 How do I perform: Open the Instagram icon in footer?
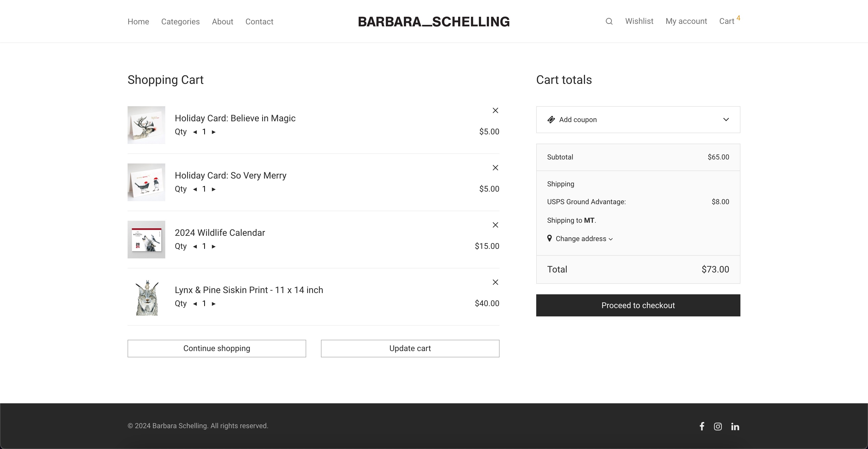pyautogui.click(x=718, y=426)
